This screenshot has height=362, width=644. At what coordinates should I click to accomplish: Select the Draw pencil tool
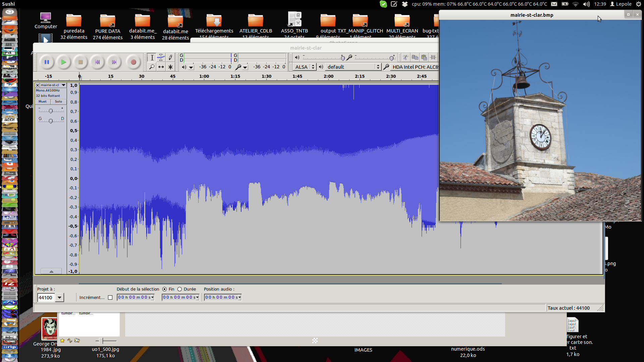pos(170,57)
